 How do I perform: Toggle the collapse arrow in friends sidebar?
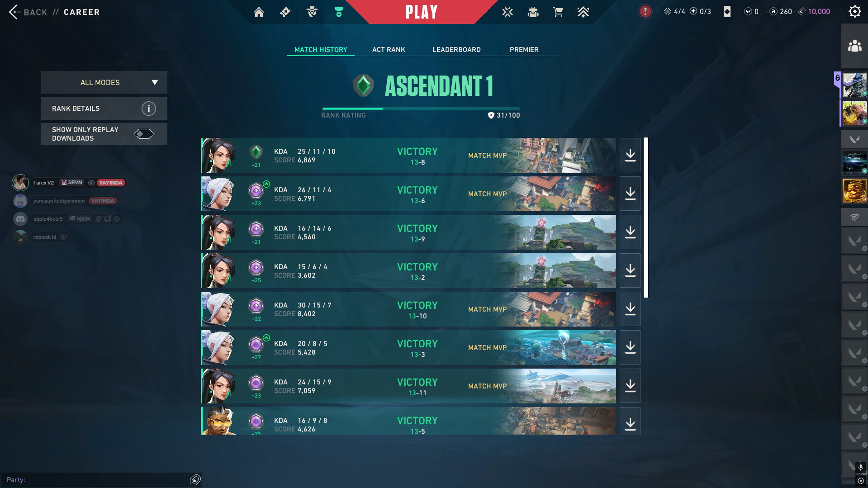(854, 139)
